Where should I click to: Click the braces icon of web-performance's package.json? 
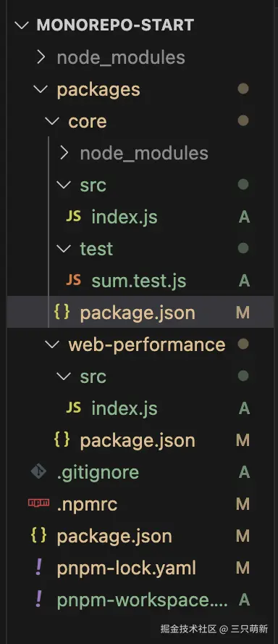pos(62,440)
